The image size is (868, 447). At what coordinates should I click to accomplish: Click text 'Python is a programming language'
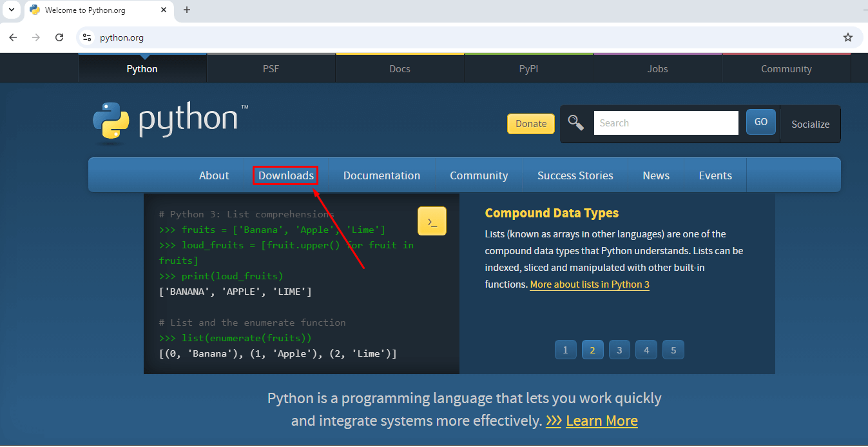coord(379,398)
